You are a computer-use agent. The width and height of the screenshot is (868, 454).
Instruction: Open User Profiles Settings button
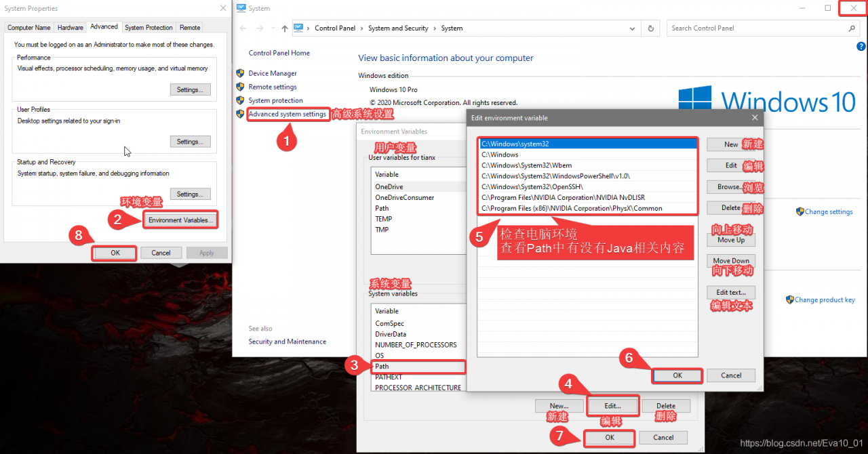tap(190, 142)
